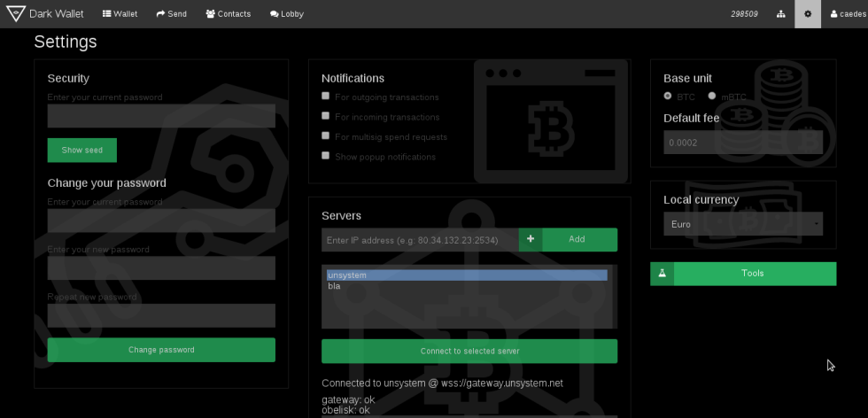The width and height of the screenshot is (868, 418).
Task: Click the plus icon beside Add
Action: click(531, 239)
